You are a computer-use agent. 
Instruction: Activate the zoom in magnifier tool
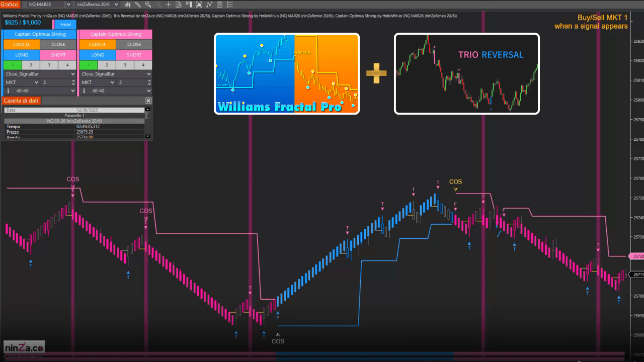point(148,4)
